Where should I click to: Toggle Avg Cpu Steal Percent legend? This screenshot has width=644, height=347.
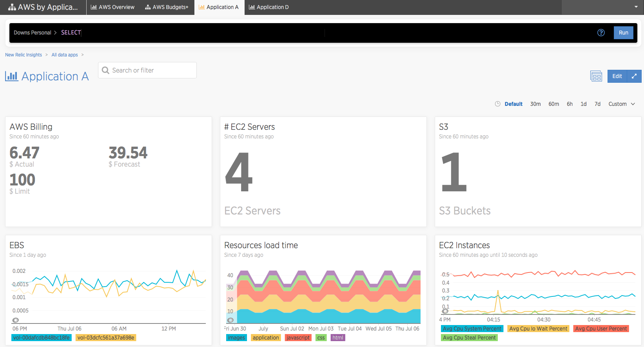[x=469, y=338]
